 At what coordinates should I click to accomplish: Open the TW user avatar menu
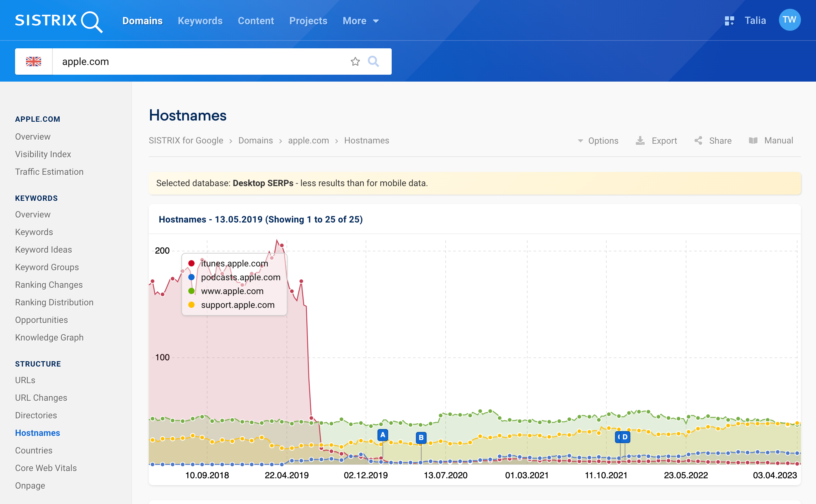(789, 20)
